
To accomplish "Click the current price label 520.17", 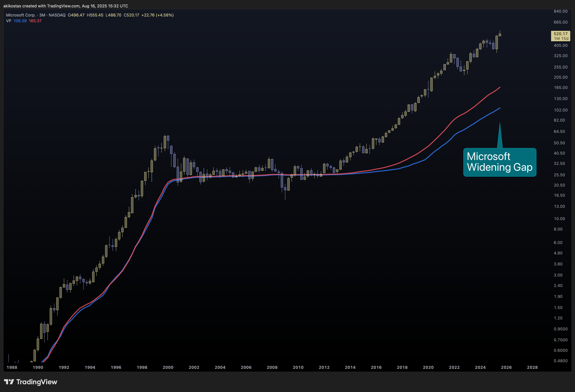I will [561, 34].
